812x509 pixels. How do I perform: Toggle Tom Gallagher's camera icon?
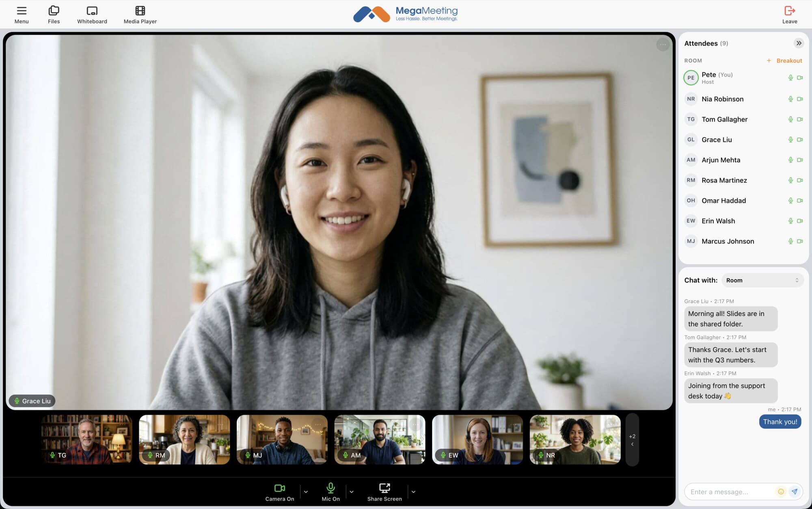[x=800, y=119]
